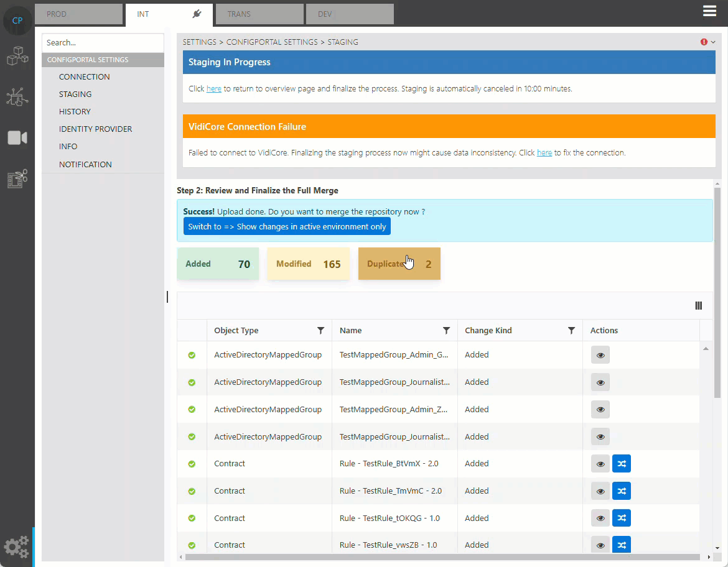
Task: View details of TestMappedGroup_Admin_G row
Action: [x=600, y=355]
